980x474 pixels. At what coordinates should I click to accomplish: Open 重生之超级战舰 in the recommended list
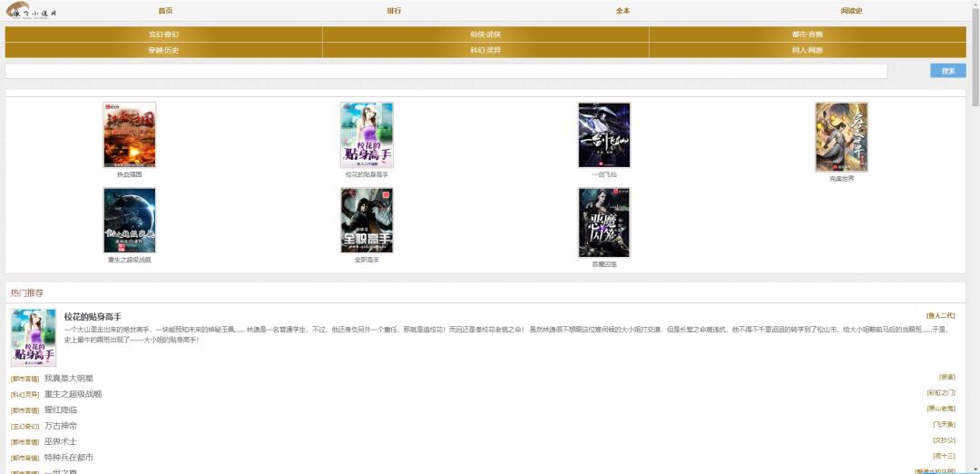tap(73, 394)
